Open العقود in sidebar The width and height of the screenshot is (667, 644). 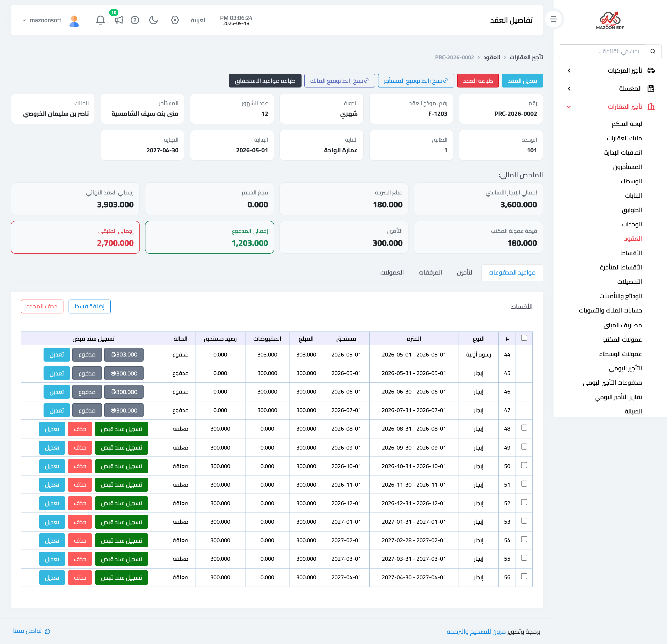633,239
